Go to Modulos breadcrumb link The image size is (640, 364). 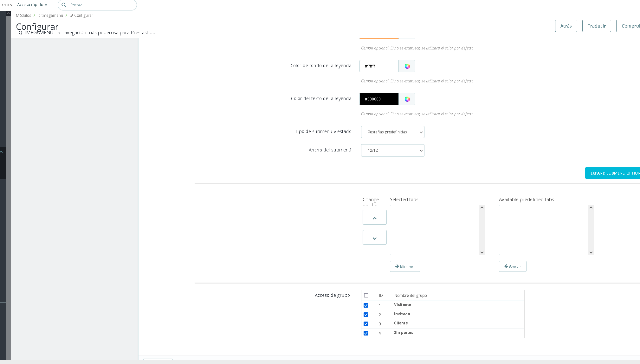23,15
